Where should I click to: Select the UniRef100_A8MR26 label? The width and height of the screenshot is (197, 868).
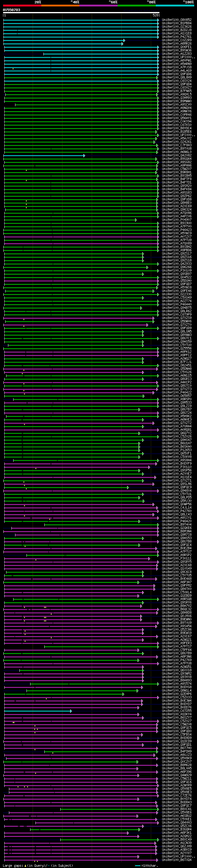(x=177, y=43)
